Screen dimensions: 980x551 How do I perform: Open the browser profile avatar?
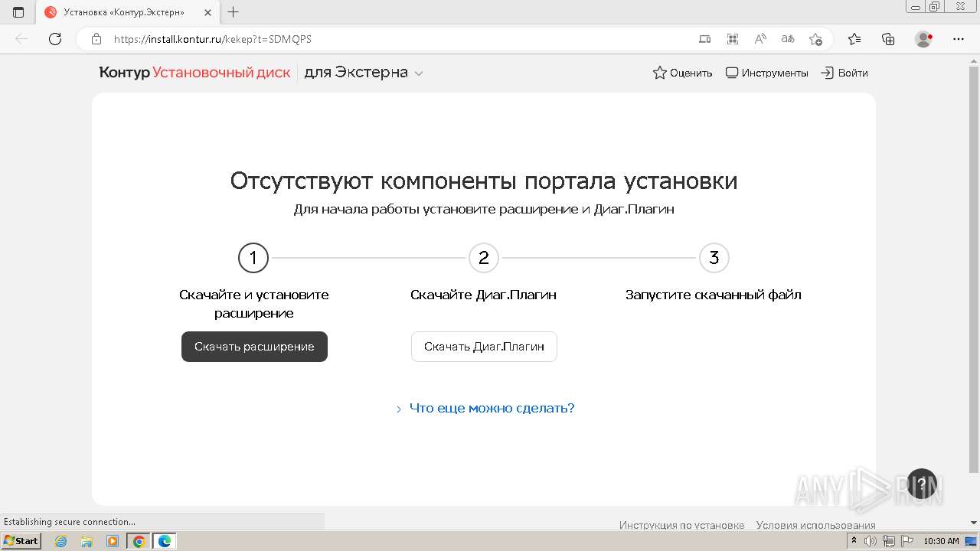pos(924,39)
